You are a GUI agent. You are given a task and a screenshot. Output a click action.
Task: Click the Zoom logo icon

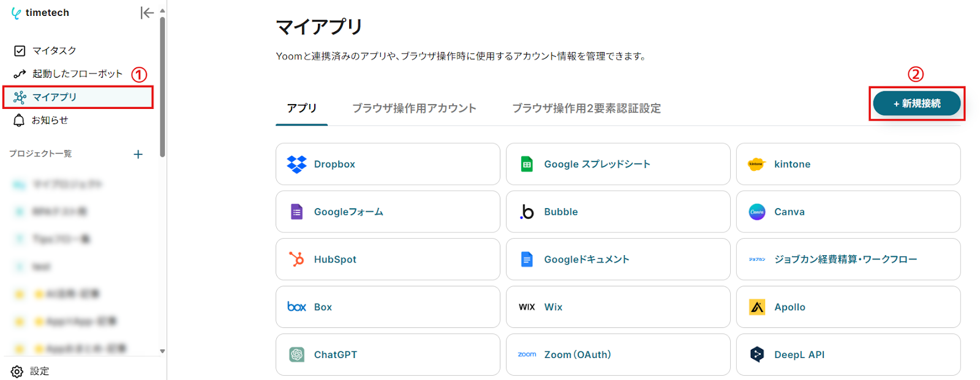click(527, 354)
